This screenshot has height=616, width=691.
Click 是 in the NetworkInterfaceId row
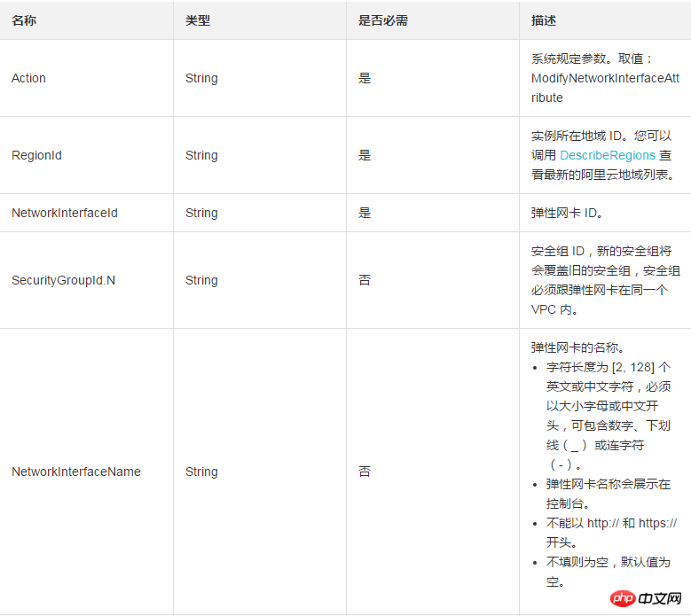point(365,213)
